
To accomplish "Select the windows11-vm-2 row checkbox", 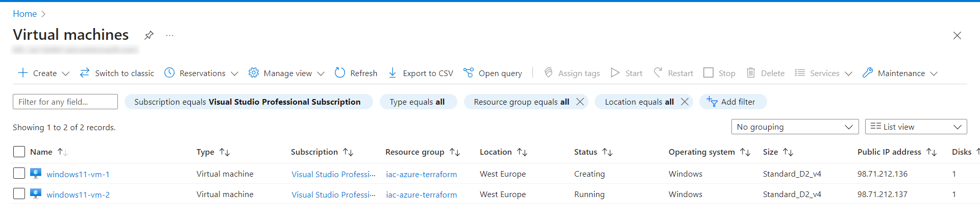I will pos(19,193).
